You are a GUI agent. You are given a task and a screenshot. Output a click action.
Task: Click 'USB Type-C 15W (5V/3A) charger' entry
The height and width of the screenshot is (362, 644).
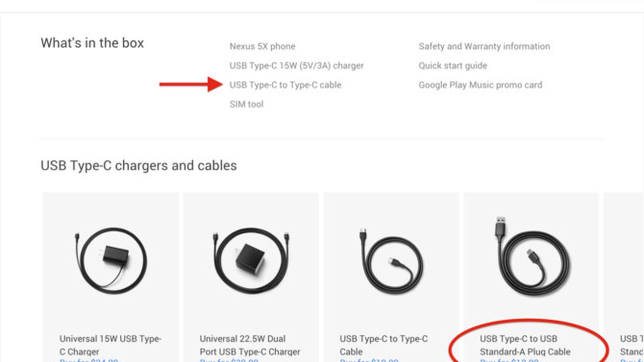(x=296, y=66)
